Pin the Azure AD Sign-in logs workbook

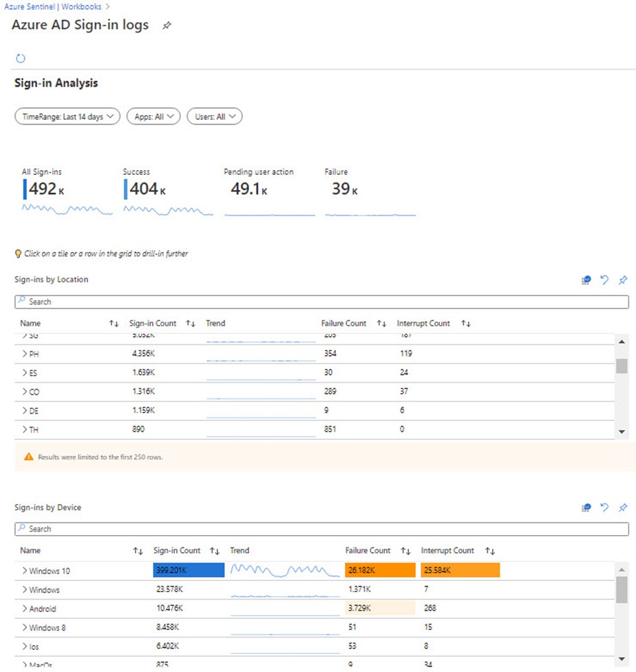click(x=166, y=26)
